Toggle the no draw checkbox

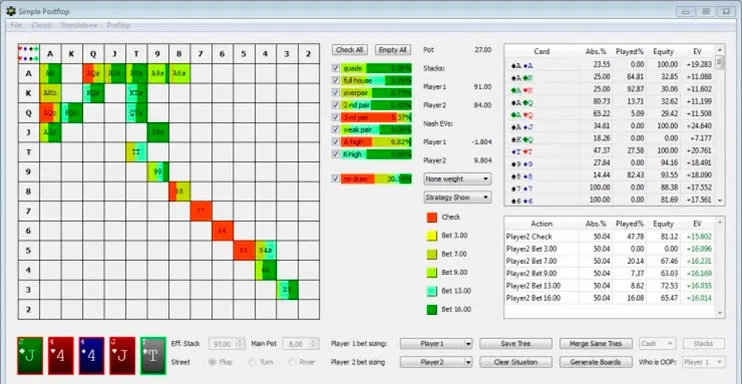(x=336, y=179)
